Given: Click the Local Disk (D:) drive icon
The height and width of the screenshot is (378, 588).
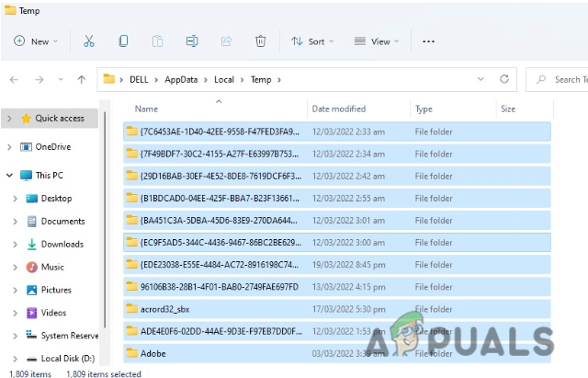Looking at the screenshot, I should (x=31, y=360).
